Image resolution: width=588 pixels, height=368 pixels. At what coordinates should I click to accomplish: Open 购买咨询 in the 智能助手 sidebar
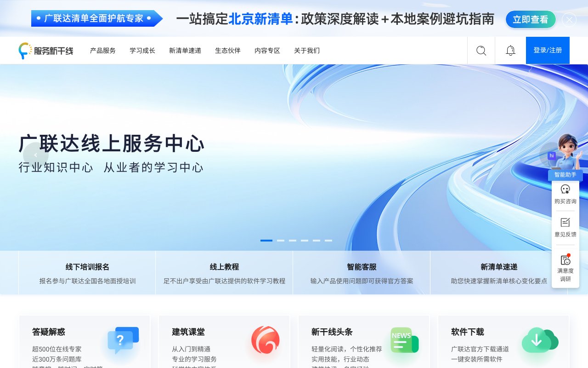pos(565,194)
